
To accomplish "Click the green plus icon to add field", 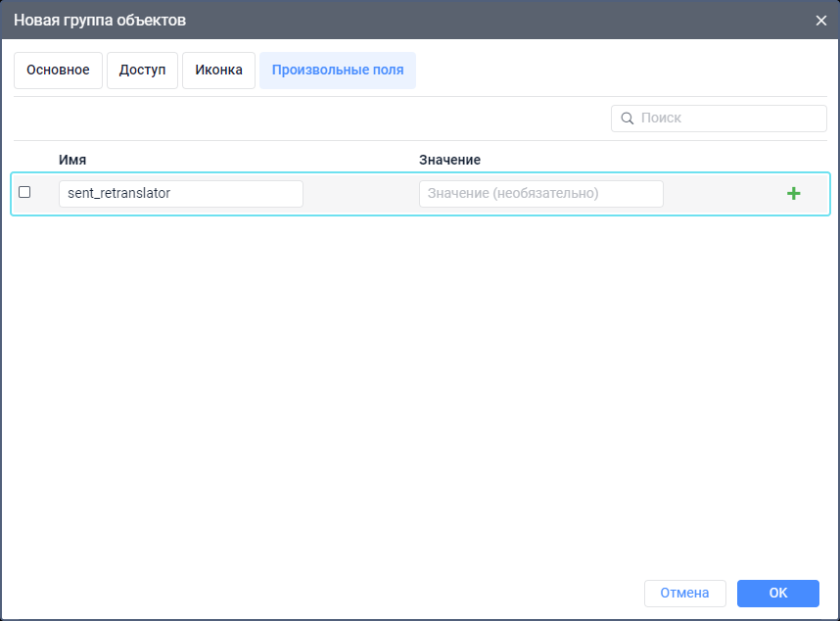I will tap(793, 194).
